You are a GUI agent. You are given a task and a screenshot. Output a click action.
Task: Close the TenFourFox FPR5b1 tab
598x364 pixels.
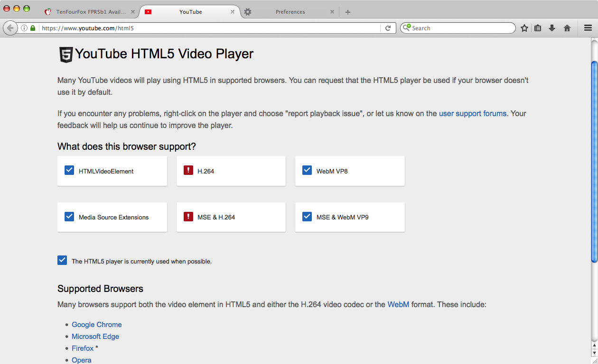pos(133,12)
